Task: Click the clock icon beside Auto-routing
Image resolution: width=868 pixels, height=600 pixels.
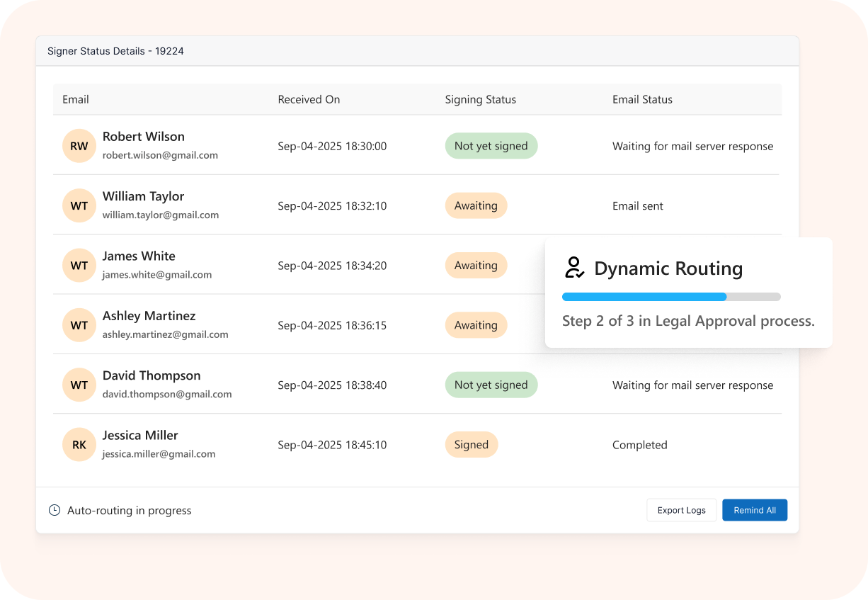Action: (x=55, y=510)
